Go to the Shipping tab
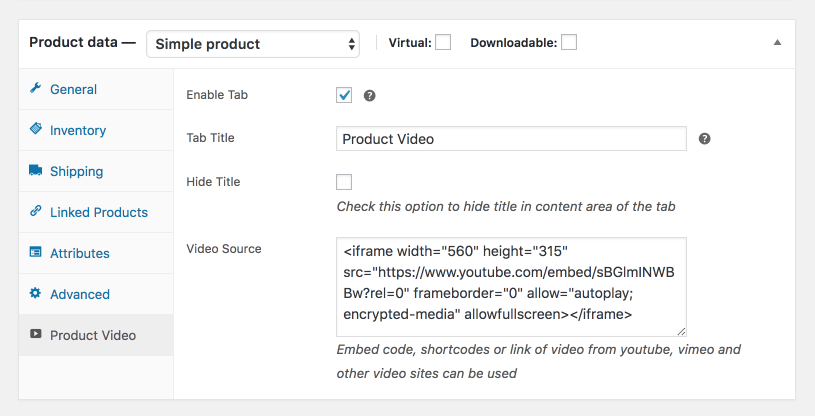The image size is (815, 416). [x=96, y=171]
